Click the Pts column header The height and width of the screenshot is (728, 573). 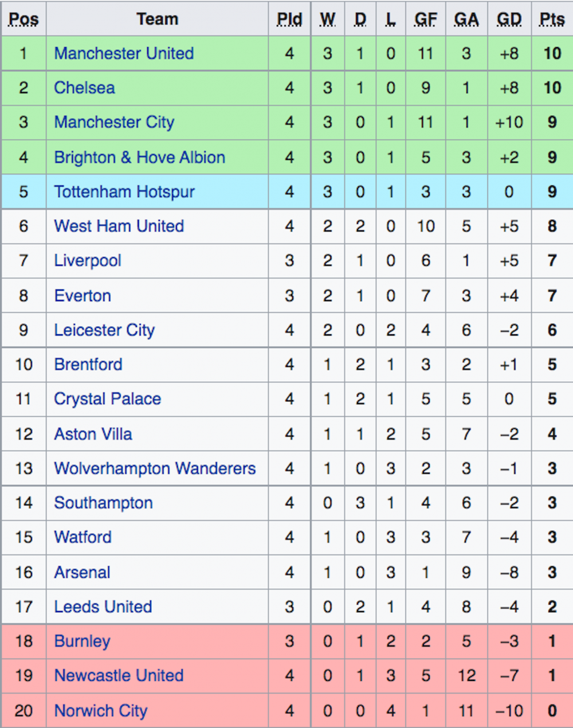(552, 19)
